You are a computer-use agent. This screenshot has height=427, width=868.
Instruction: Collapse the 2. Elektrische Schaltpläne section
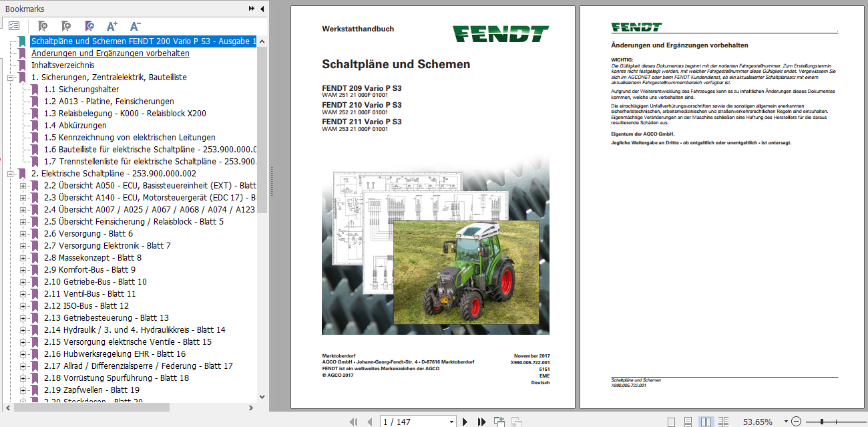[x=10, y=174]
